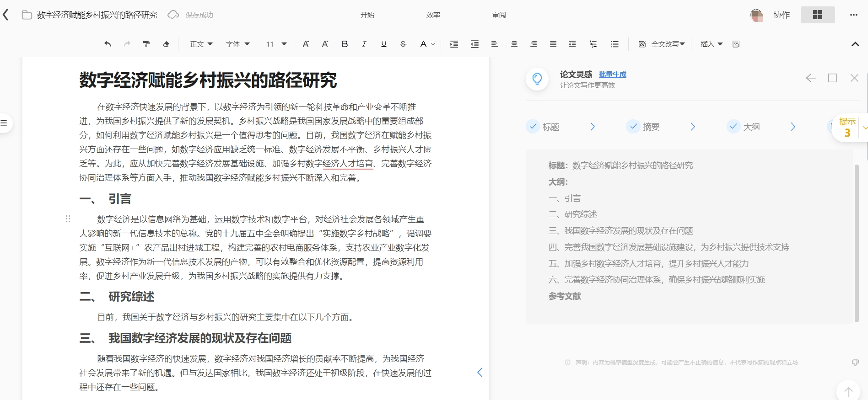Click chevron after 摘要 step
This screenshot has height=400, width=868.
click(x=693, y=127)
